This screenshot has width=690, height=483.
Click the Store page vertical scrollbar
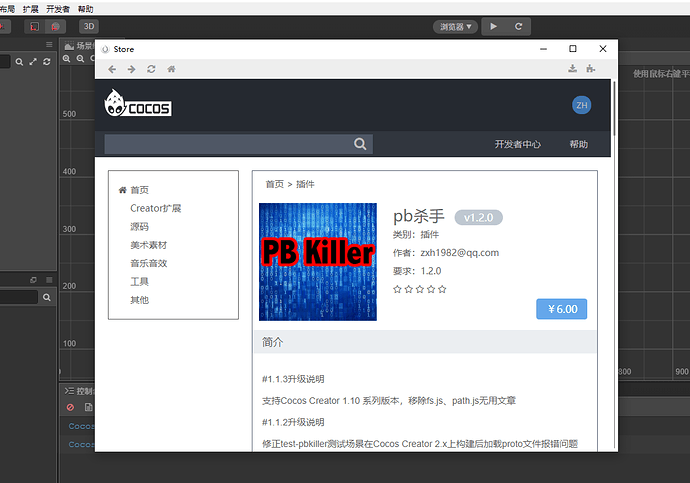tap(614, 108)
